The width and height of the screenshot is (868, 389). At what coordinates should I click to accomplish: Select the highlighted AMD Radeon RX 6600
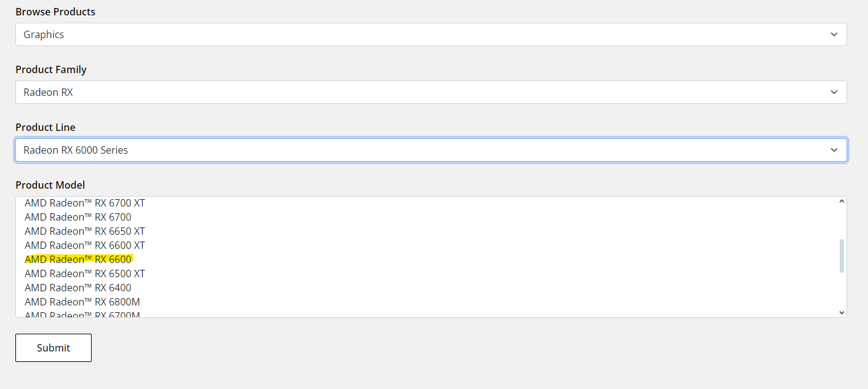(x=78, y=259)
